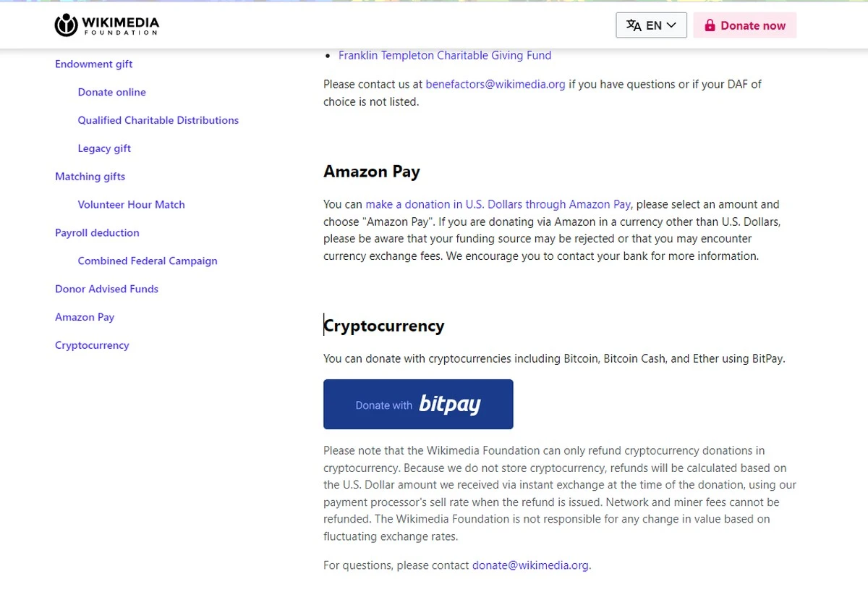Image resolution: width=868 pixels, height=595 pixels.
Task: Open Qualified Charitable Distributions sidebar link
Action: pos(158,120)
